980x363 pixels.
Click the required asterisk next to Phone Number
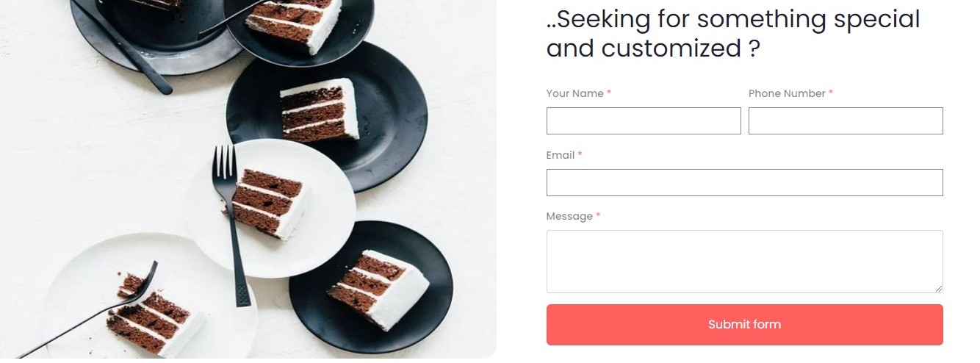click(x=831, y=93)
